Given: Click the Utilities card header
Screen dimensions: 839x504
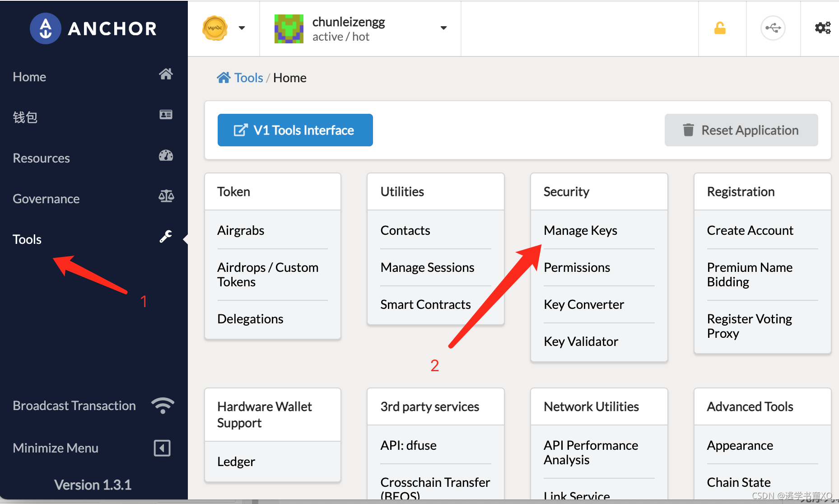Looking at the screenshot, I should click(436, 191).
